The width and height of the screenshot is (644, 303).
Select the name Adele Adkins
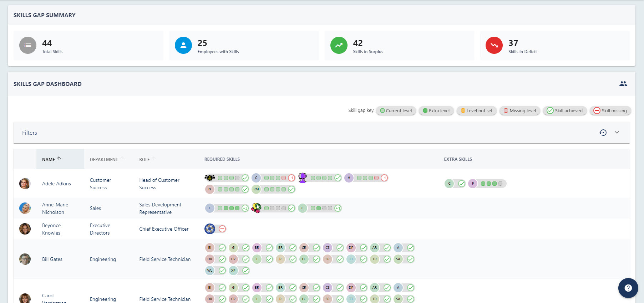point(56,184)
